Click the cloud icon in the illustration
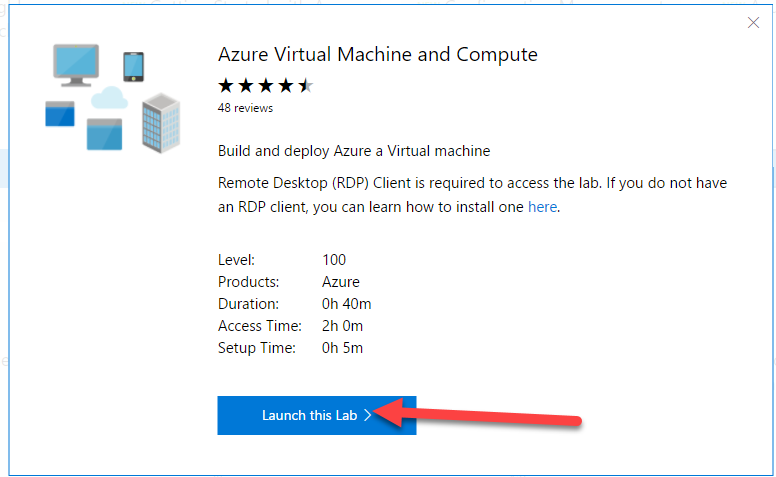 [109, 98]
